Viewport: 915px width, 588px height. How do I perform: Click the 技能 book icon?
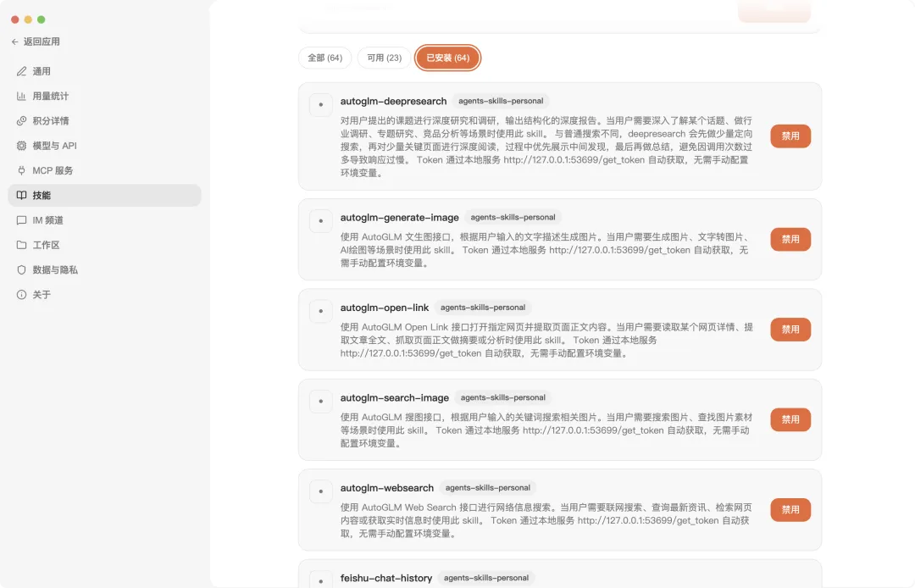[x=21, y=196]
